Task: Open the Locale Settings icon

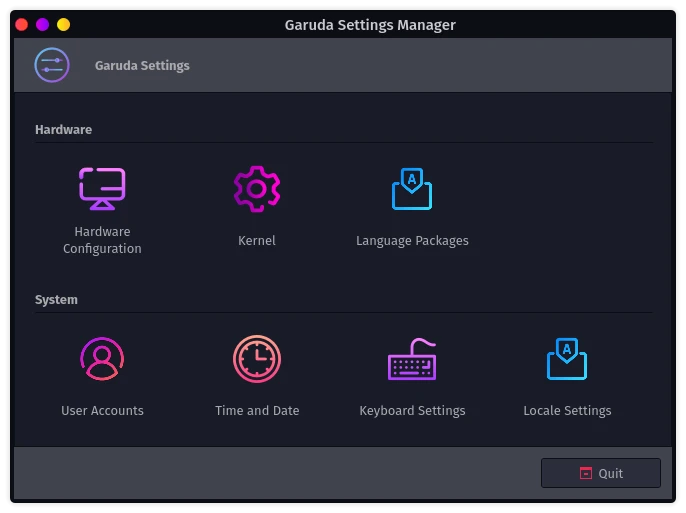Action: pos(567,359)
